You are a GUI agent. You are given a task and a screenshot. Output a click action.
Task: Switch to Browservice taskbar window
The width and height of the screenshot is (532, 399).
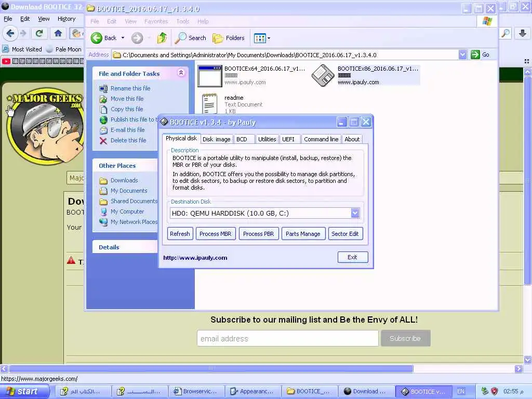196,392
